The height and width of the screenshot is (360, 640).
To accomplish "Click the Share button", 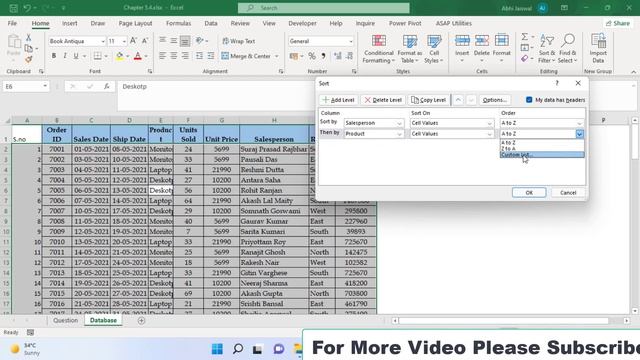I will click(x=618, y=23).
